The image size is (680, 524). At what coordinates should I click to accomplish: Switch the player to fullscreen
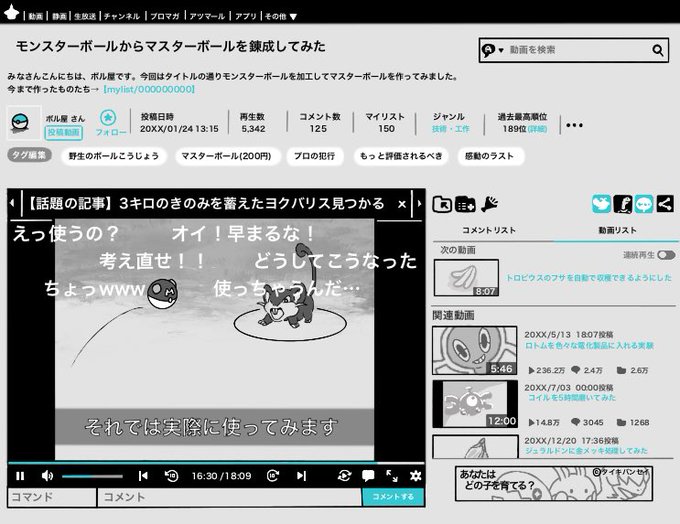coord(392,476)
